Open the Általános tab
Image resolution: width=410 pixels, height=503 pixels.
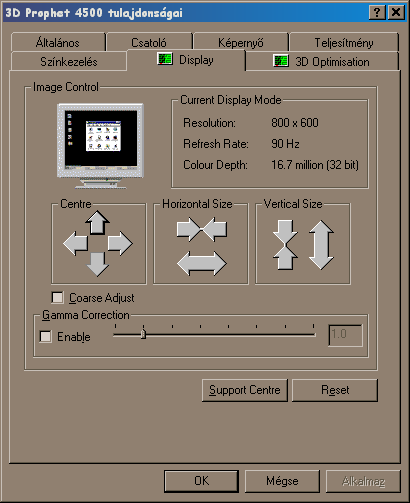[58, 42]
